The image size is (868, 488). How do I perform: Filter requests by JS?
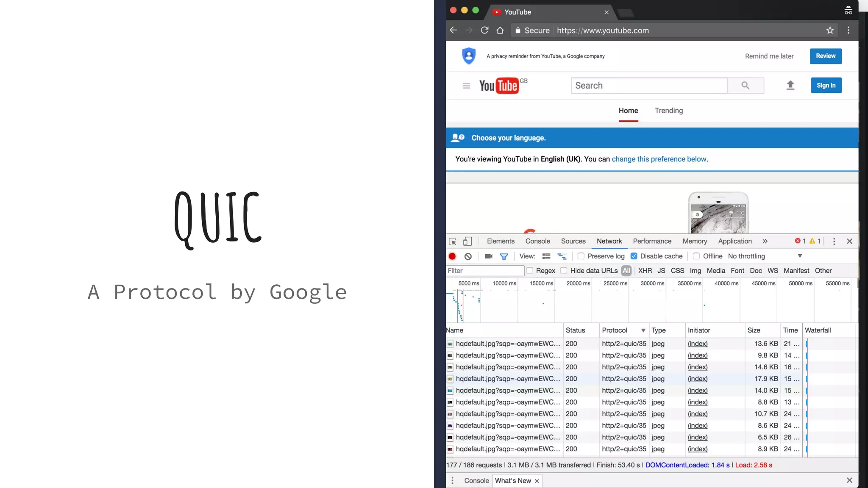(x=661, y=270)
